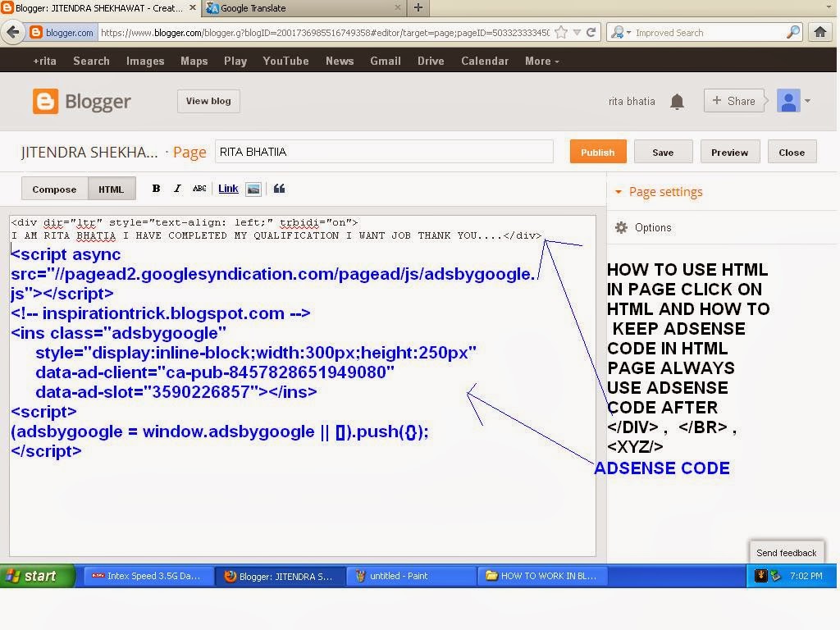Open Play in the Google bar
The height and width of the screenshot is (630, 840).
[235, 61]
